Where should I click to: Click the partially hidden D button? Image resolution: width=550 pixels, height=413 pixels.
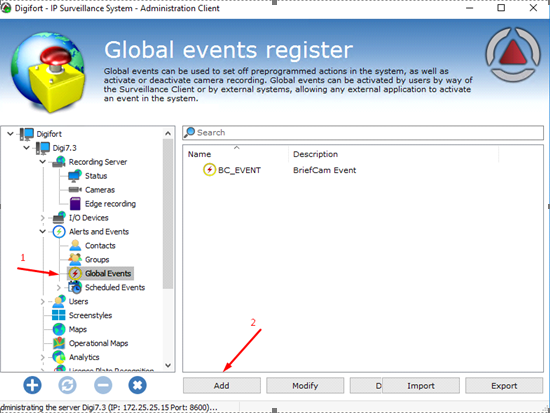pos(366,385)
